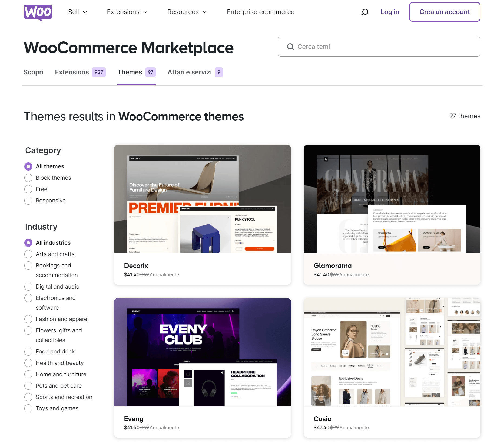
Task: Filter by Arts and crafts industry
Action: tap(28, 254)
